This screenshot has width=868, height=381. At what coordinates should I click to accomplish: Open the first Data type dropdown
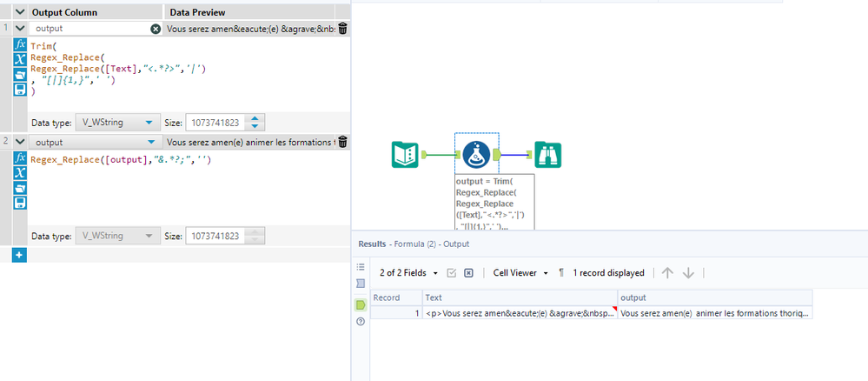[117, 122]
